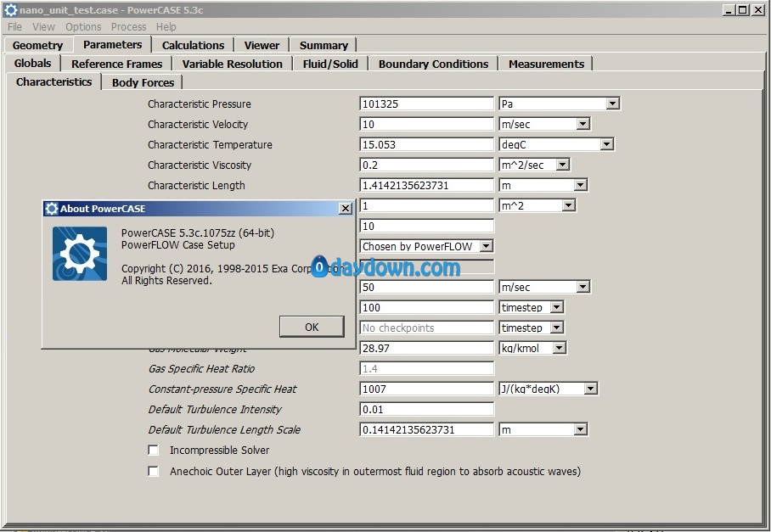Open the Variable Resolution sub-tab
Screen dimensions: 771x532
(232, 64)
